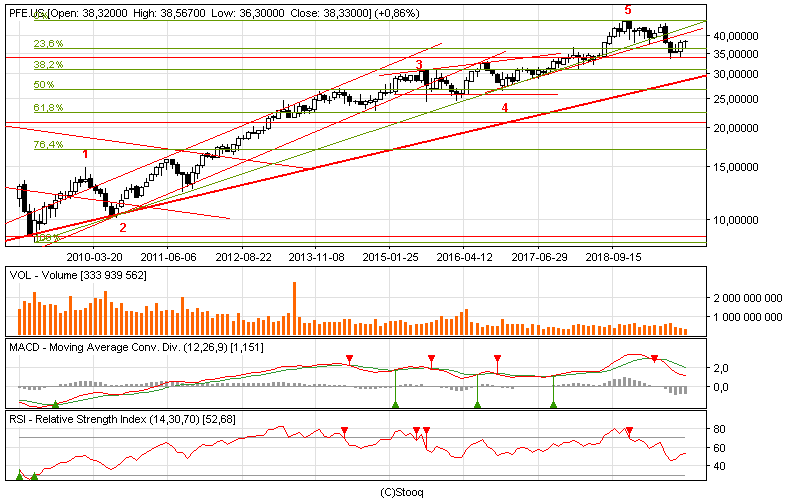Click the 10,00000 price axis label
This screenshot has width=800, height=500.
click(736, 220)
